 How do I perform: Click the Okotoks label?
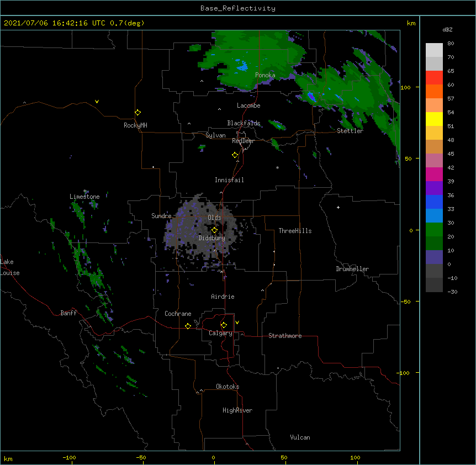[x=228, y=387]
